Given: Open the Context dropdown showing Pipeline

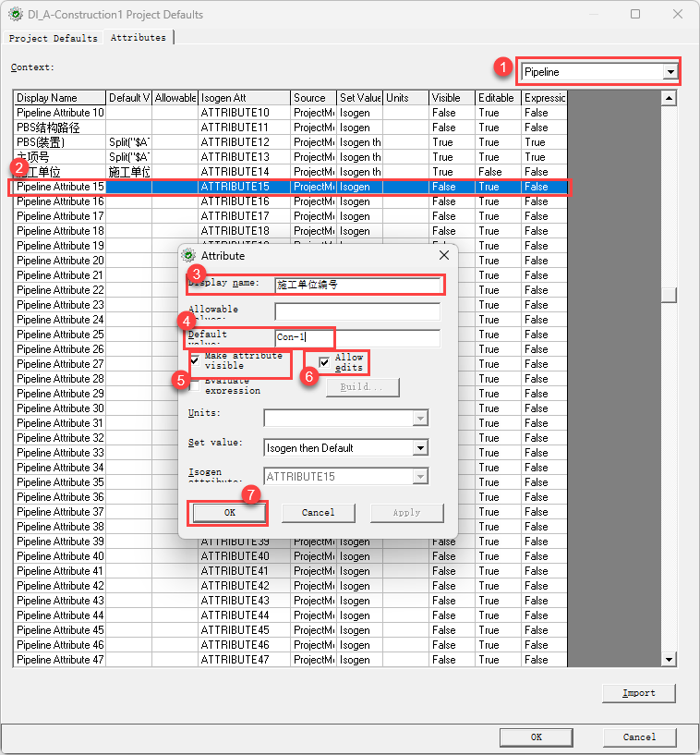Looking at the screenshot, I should click(x=670, y=72).
